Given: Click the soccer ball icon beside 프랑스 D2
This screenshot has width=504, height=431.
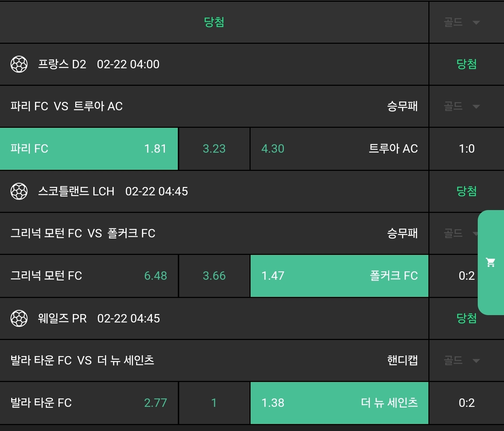Looking at the screenshot, I should click(x=19, y=64).
